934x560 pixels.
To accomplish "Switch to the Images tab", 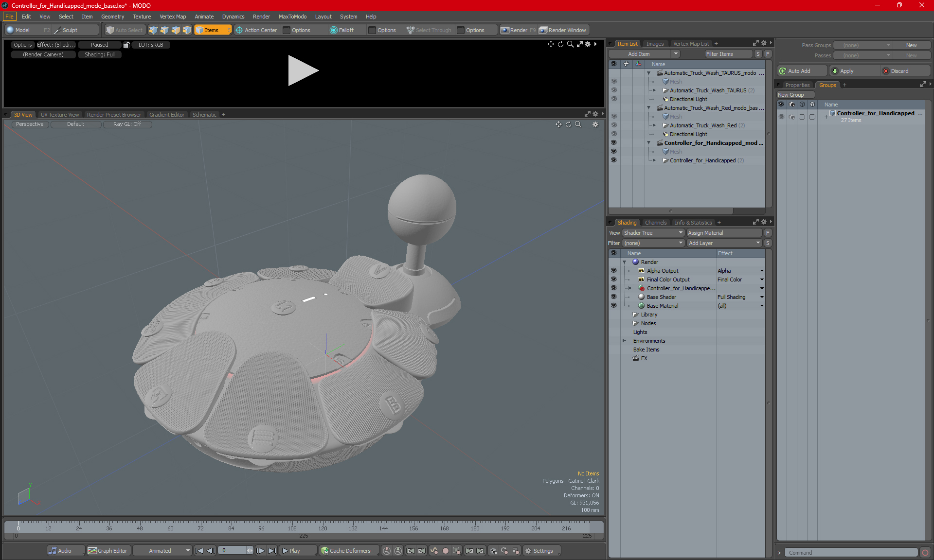I will (x=655, y=44).
